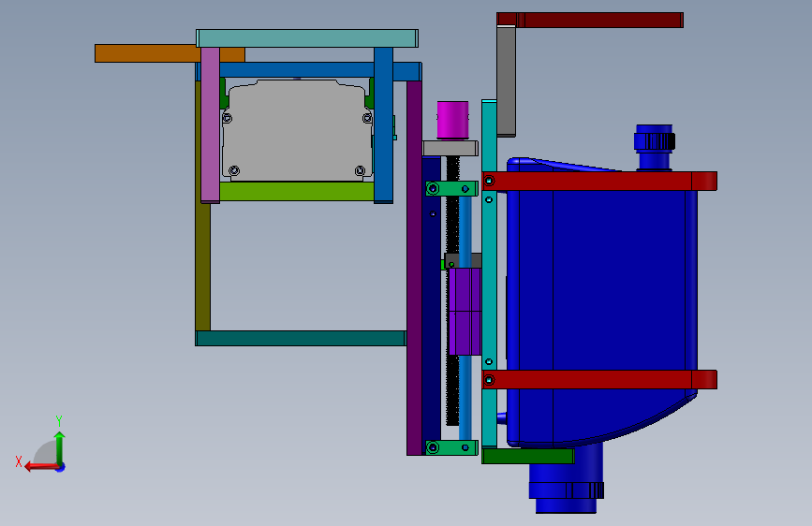Select bottom-left screw on gray housing
812x526 pixels.
pyautogui.click(x=234, y=170)
